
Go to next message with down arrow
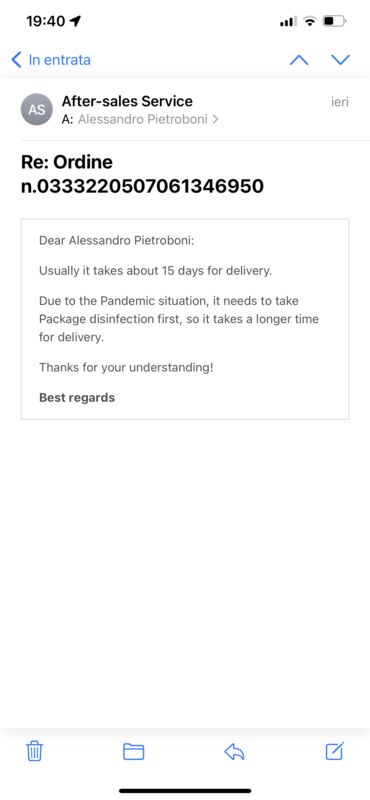pyautogui.click(x=340, y=60)
